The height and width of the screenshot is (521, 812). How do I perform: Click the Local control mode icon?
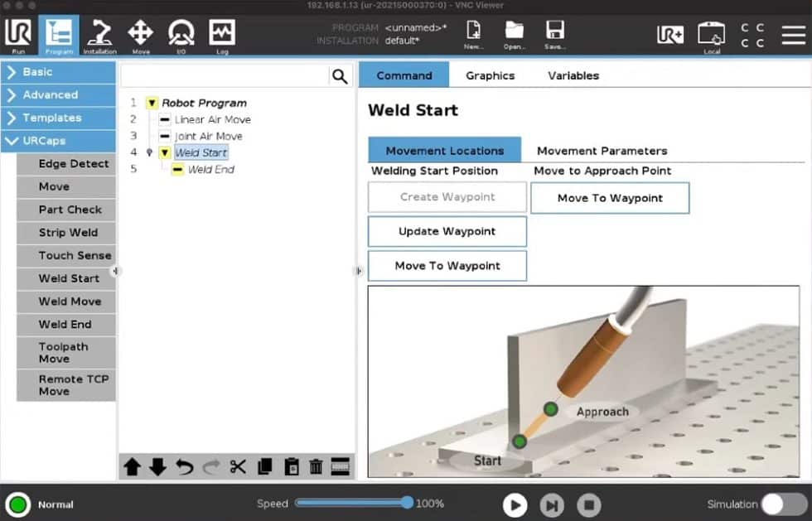point(712,37)
